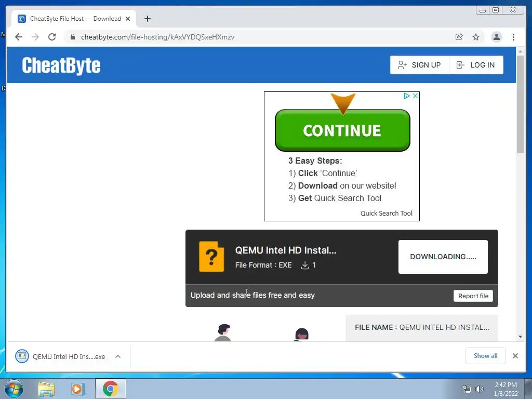Click the green CONTINUE ad button
The width and height of the screenshot is (532, 399).
point(342,130)
